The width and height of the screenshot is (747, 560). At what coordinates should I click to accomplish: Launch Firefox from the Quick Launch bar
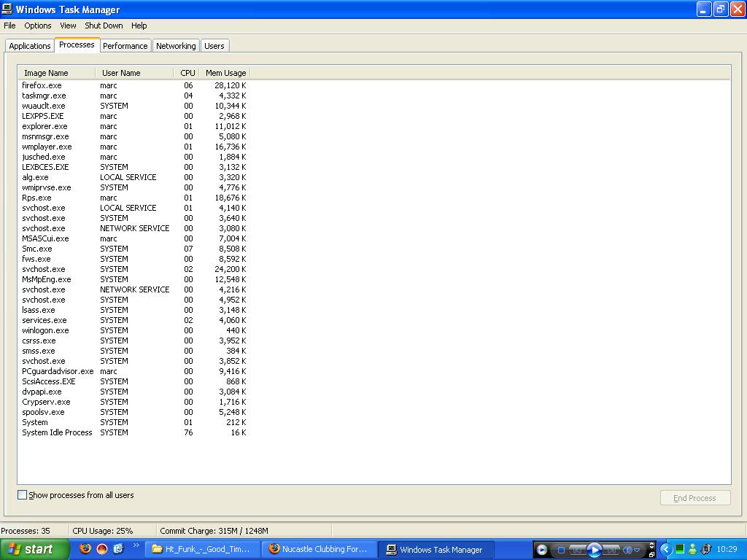pos(85,549)
